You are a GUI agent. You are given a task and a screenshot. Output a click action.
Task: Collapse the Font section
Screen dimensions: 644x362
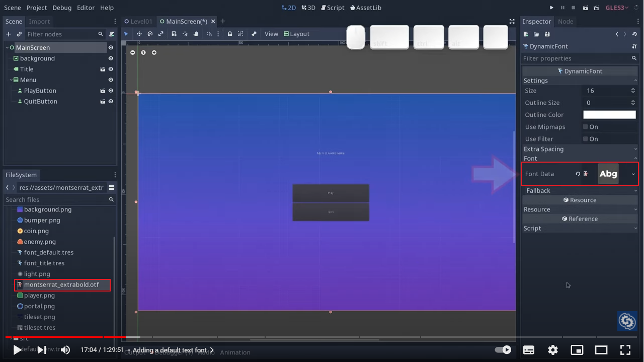[580, 158]
